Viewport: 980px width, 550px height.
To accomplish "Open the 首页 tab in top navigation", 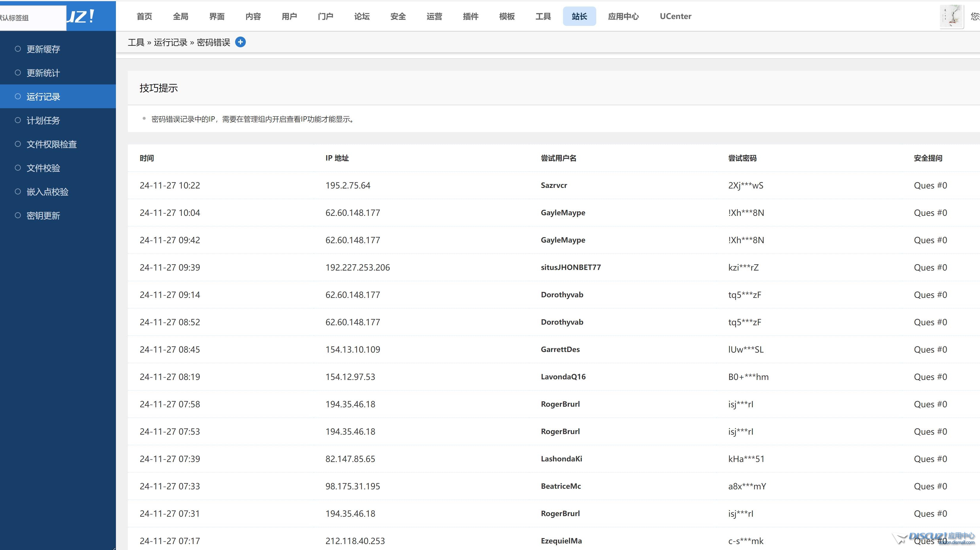I will [144, 16].
